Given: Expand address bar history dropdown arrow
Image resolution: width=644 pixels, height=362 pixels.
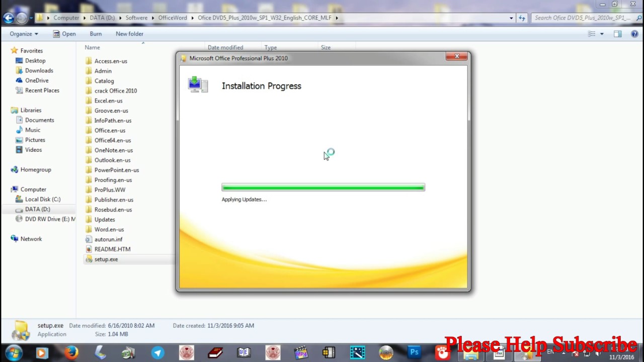Looking at the screenshot, I should pos(511,18).
